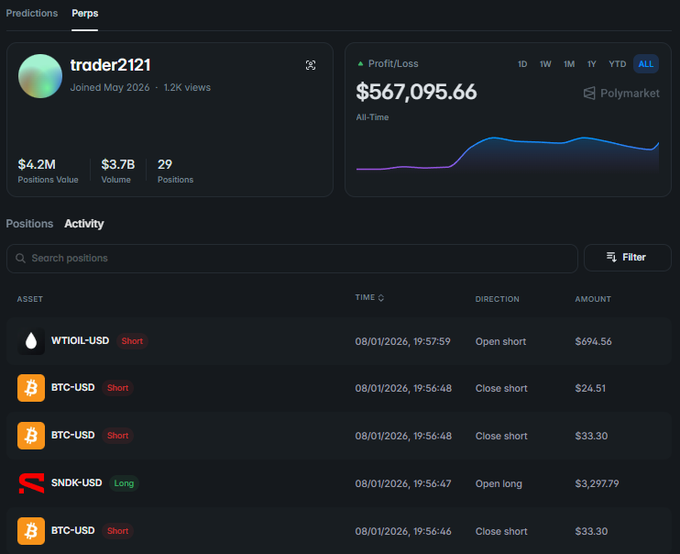The height and width of the screenshot is (554, 680).
Task: Click the WTIOIL-USD oil drop icon
Action: pos(31,341)
